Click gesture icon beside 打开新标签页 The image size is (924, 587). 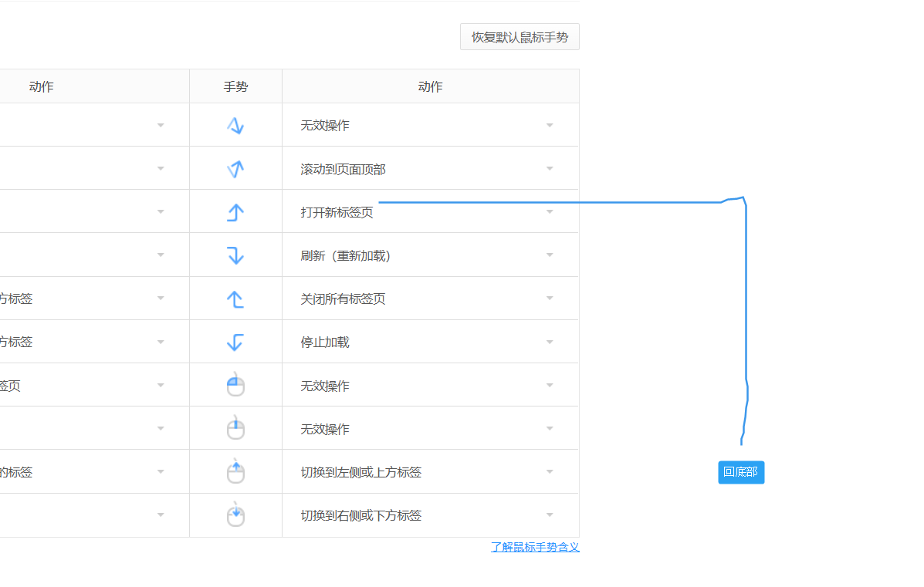click(235, 212)
